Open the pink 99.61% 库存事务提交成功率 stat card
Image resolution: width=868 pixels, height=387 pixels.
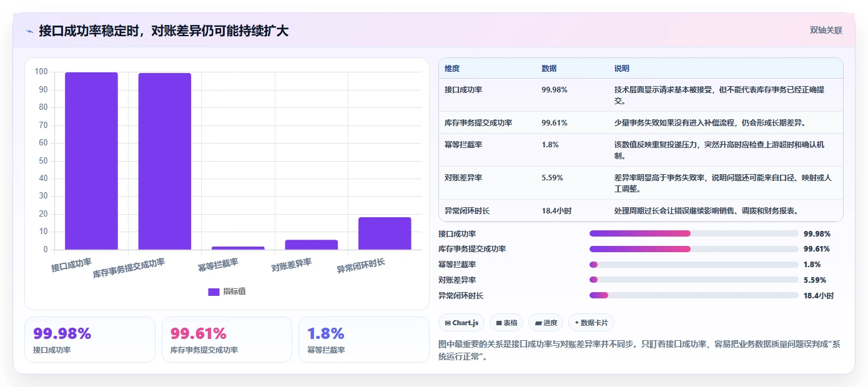pyautogui.click(x=227, y=340)
